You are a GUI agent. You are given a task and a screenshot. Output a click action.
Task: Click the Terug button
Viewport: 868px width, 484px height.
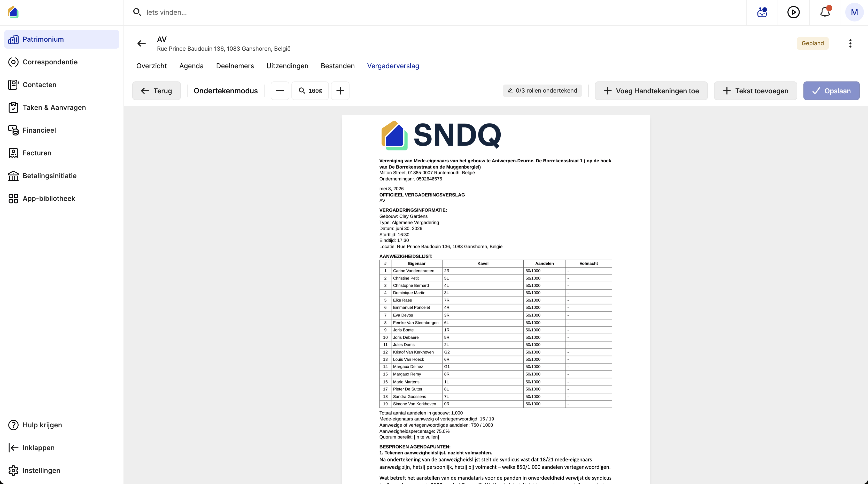pyautogui.click(x=156, y=91)
